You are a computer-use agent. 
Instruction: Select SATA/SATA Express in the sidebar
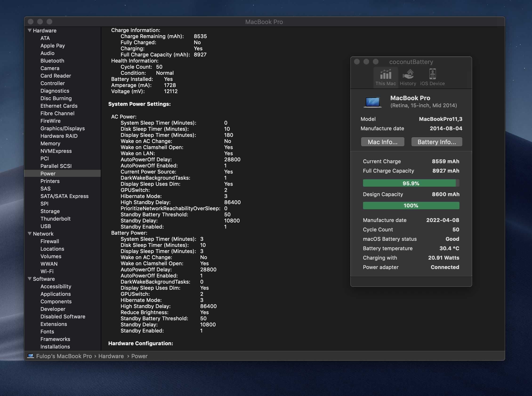click(x=64, y=196)
